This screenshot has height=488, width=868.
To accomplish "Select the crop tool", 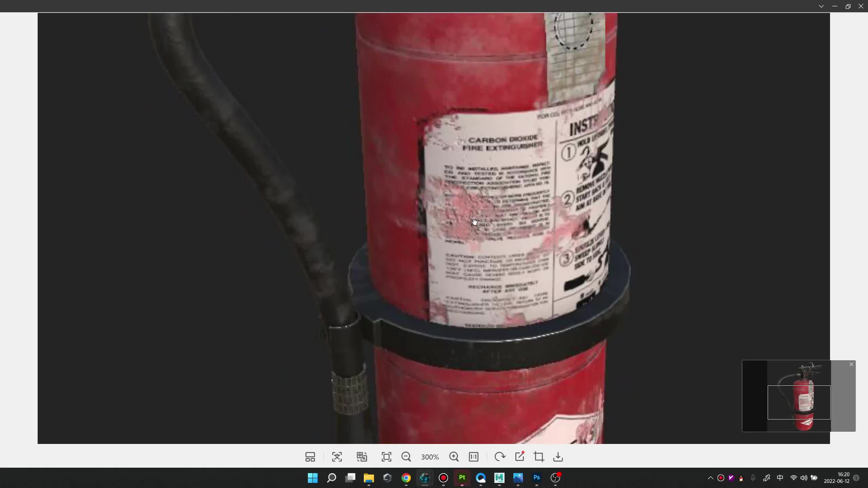I will tap(539, 457).
